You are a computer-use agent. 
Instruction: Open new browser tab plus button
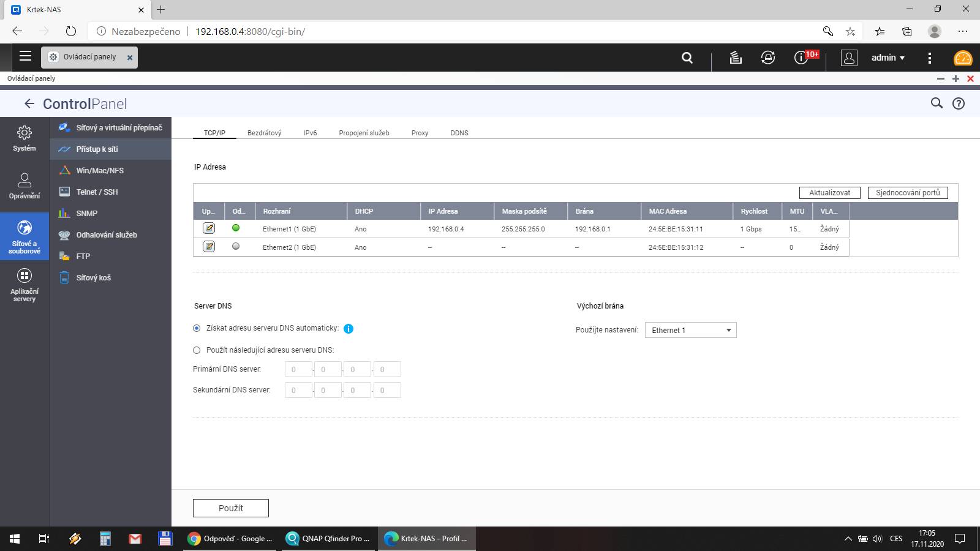click(160, 9)
